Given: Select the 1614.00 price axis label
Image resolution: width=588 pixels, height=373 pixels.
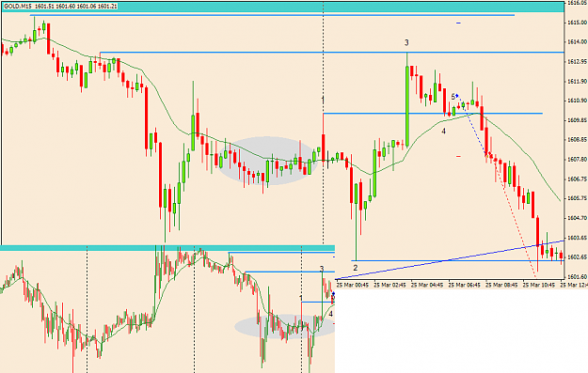Looking at the screenshot, I should coord(578,42).
